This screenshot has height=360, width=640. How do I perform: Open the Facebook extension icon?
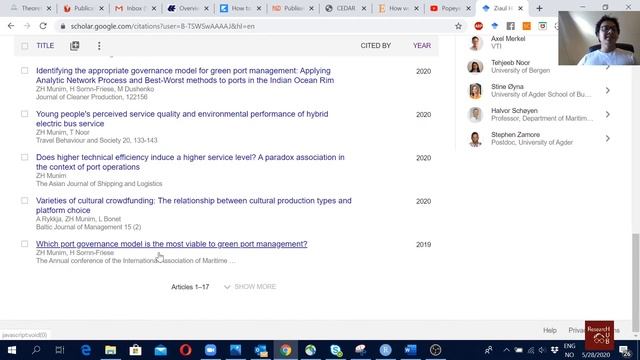511,26
